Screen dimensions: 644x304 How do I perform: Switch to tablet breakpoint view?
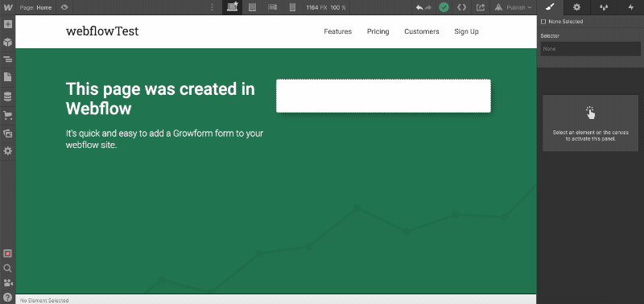coord(253,7)
